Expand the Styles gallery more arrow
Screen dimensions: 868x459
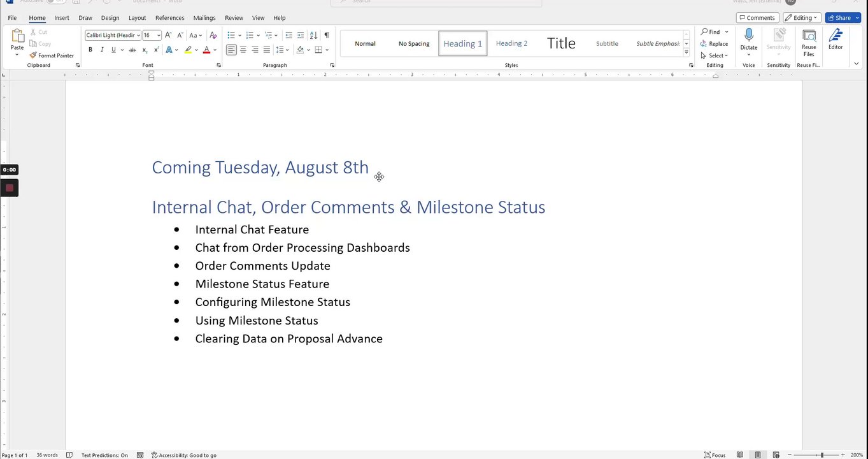[687, 53]
